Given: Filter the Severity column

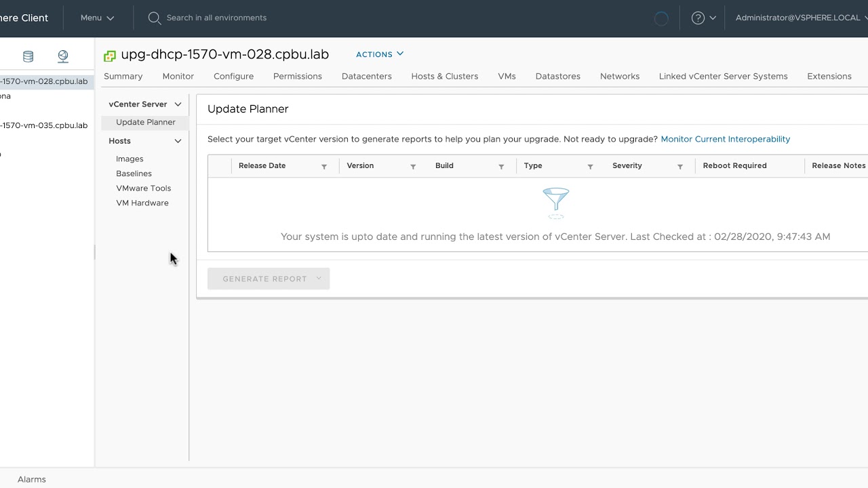Looking at the screenshot, I should tap(680, 166).
